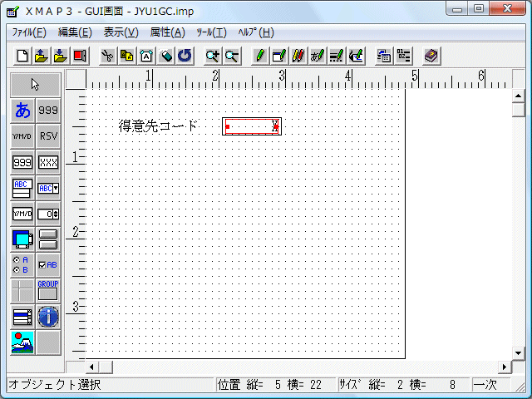Open the 表示(V) menu
Screen dimensions: 532x399
[x=121, y=32]
